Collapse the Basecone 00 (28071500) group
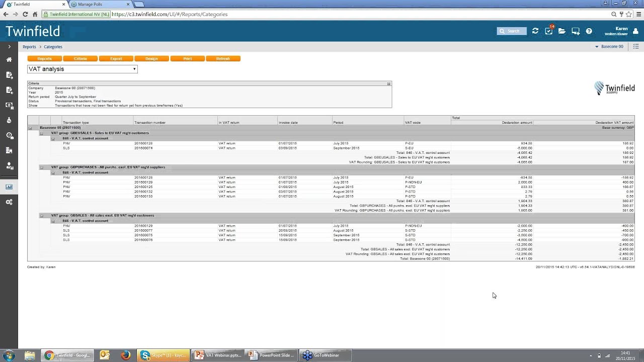The height and width of the screenshot is (362, 644). [30, 128]
